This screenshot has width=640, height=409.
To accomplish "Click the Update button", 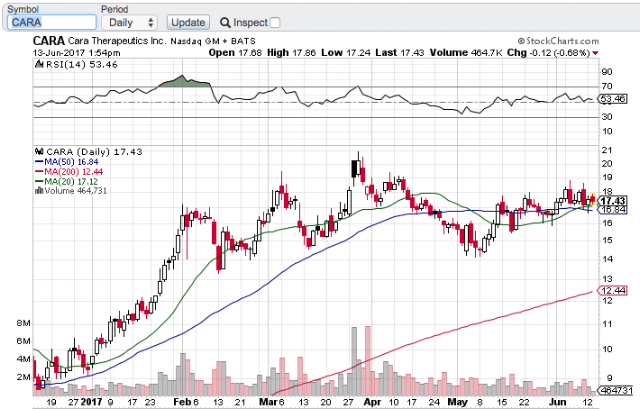I will [188, 22].
